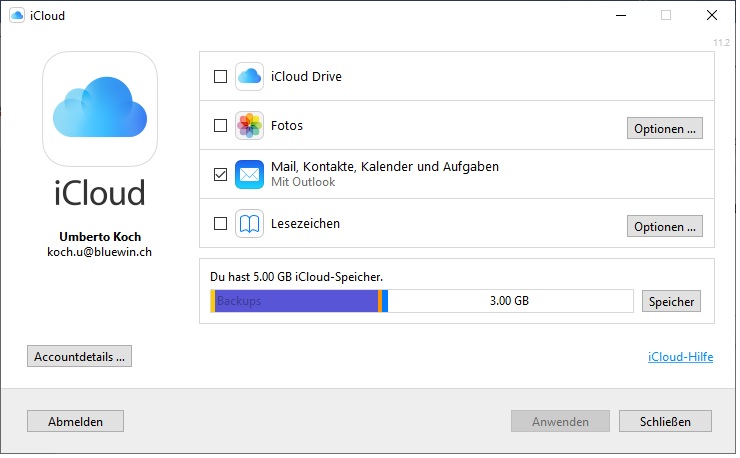Click the version number 11.2
This screenshot has height=458, width=740.
point(721,42)
